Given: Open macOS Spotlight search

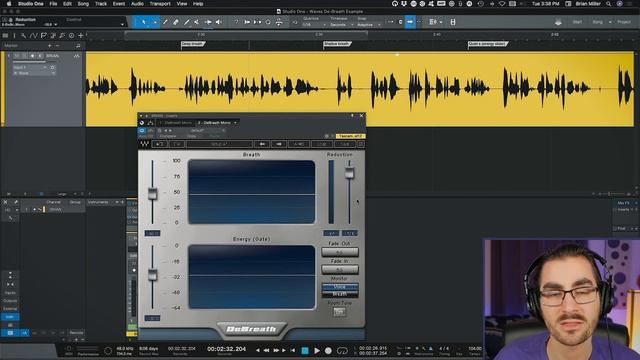Looking at the screenshot, I should pos(609,4).
